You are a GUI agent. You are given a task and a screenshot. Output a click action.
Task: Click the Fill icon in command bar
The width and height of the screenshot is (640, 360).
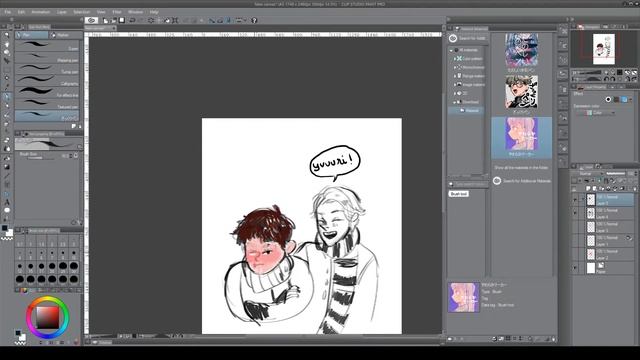point(167,20)
